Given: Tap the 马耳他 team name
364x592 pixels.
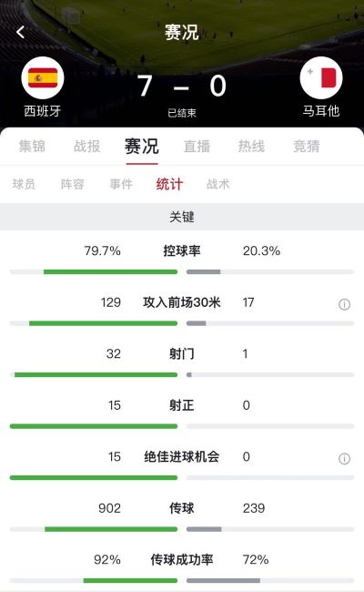Looking at the screenshot, I should pos(321,111).
